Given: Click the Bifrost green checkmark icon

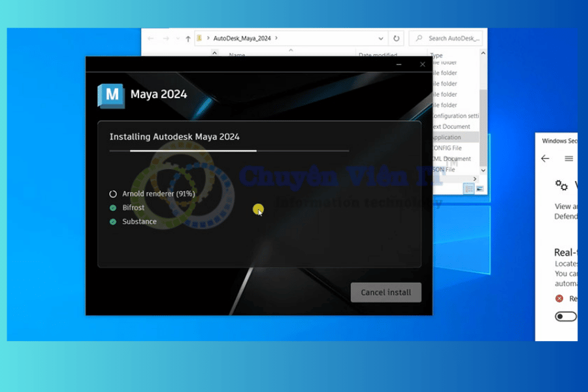Looking at the screenshot, I should [x=113, y=208].
